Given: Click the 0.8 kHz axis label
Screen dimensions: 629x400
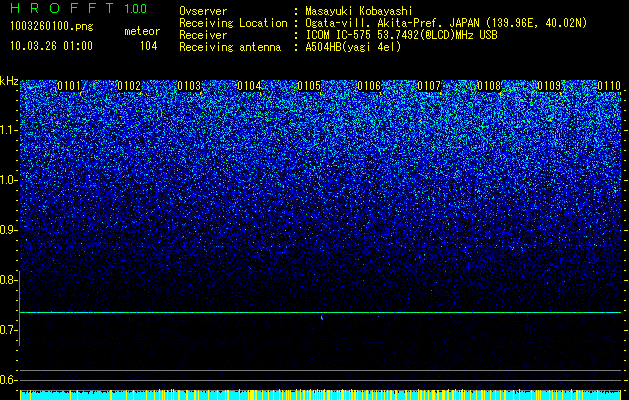Looking at the screenshot, I should [8, 280].
